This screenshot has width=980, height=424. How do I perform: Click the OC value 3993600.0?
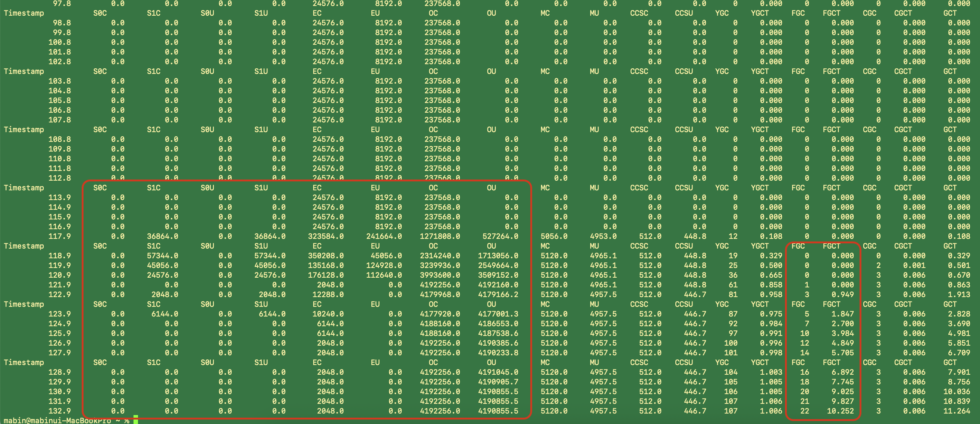[440, 275]
